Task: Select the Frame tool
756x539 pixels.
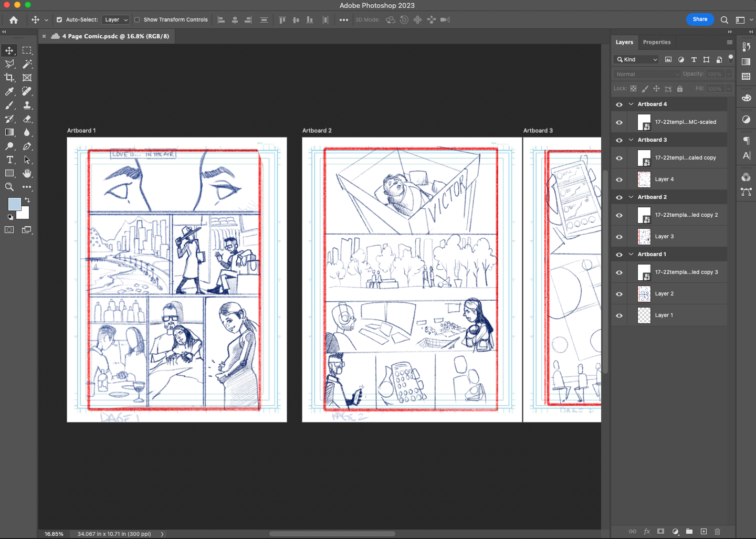Action: click(27, 78)
